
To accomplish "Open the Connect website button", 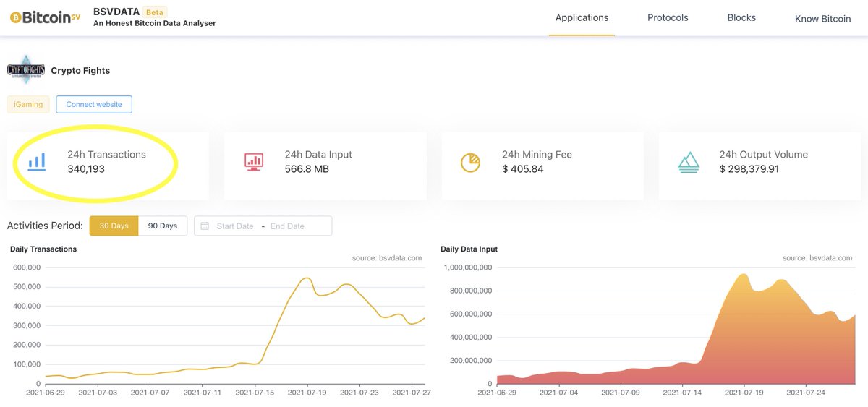I will (x=94, y=104).
